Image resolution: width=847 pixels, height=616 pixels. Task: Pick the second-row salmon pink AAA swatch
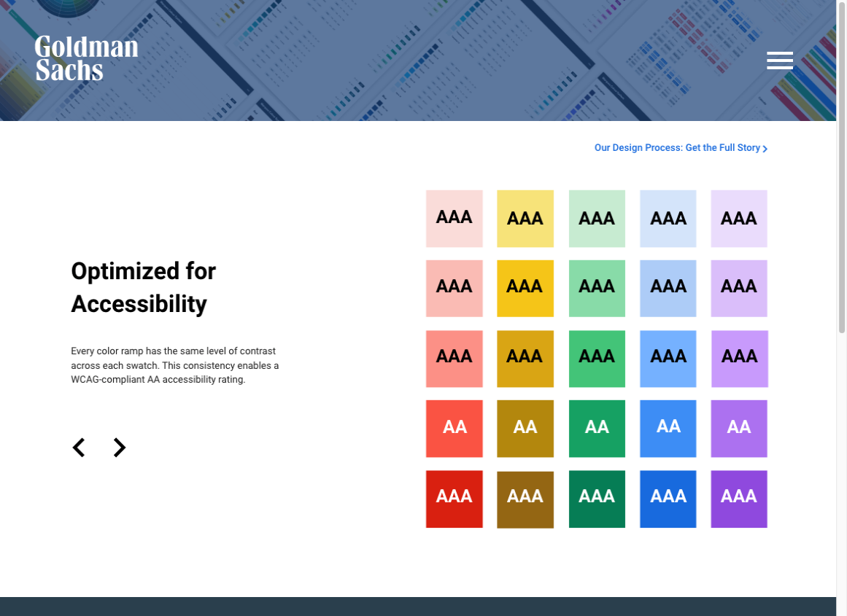455,288
